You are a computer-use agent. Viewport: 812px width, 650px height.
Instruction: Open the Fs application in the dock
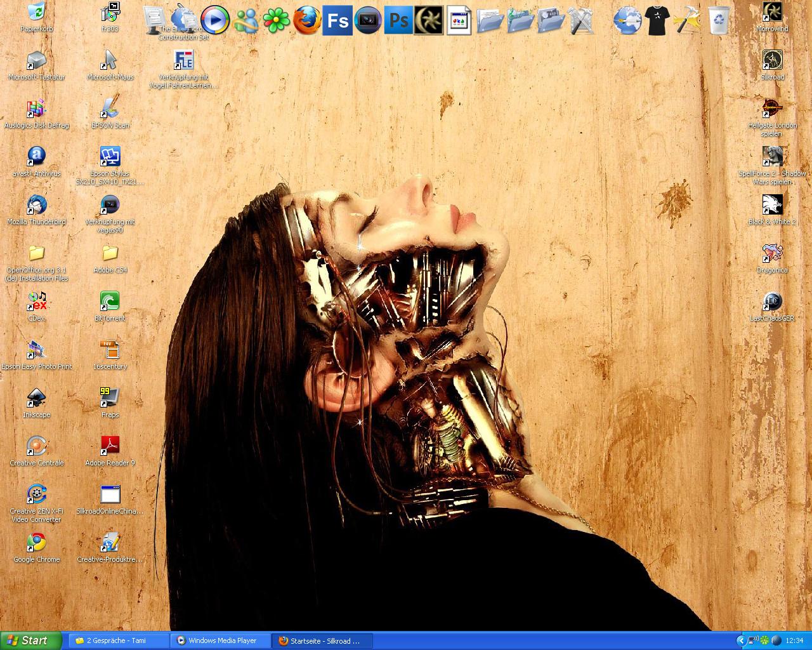337,20
